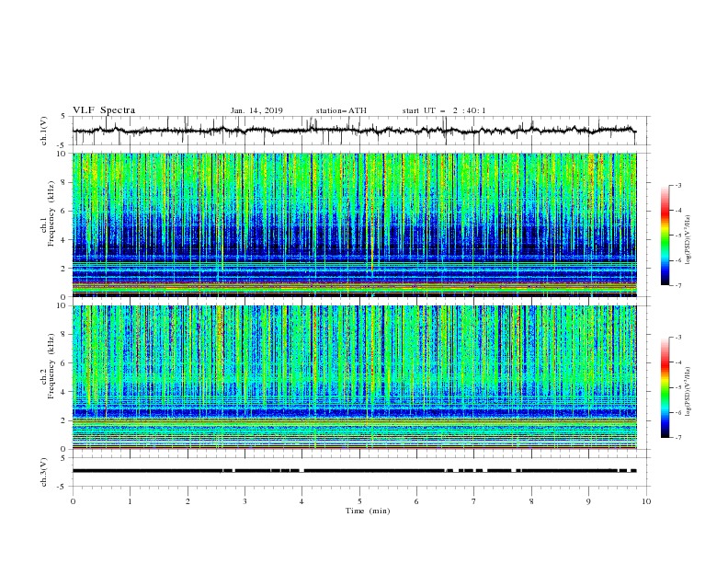Click the "10" tick on the time axis

point(646,501)
